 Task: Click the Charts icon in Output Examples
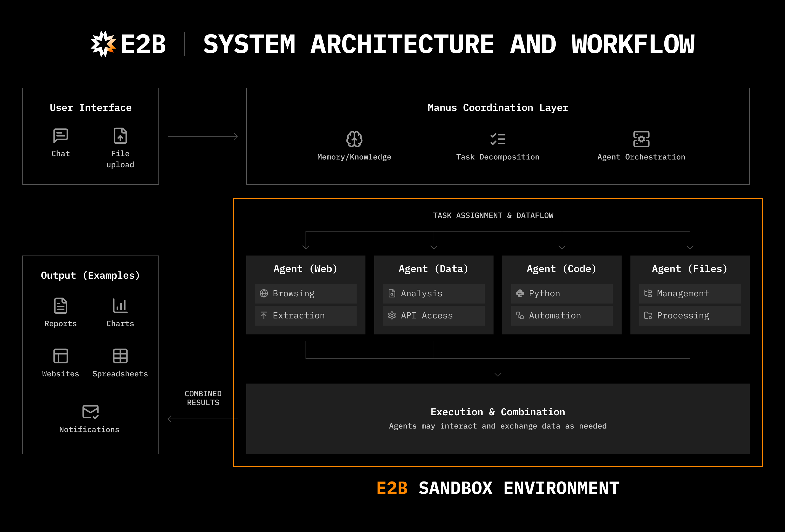coord(120,306)
